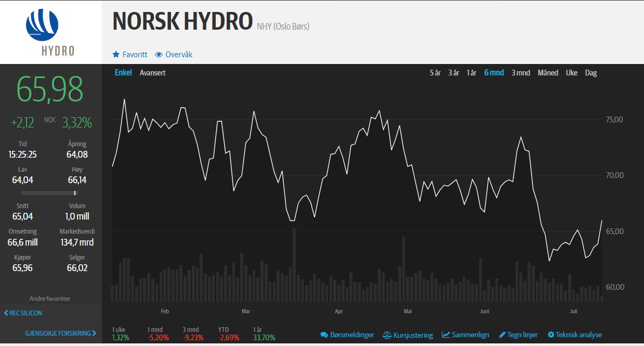The height and width of the screenshot is (346, 644).
Task: Click the +2,12 price change value
Action: coord(23,123)
